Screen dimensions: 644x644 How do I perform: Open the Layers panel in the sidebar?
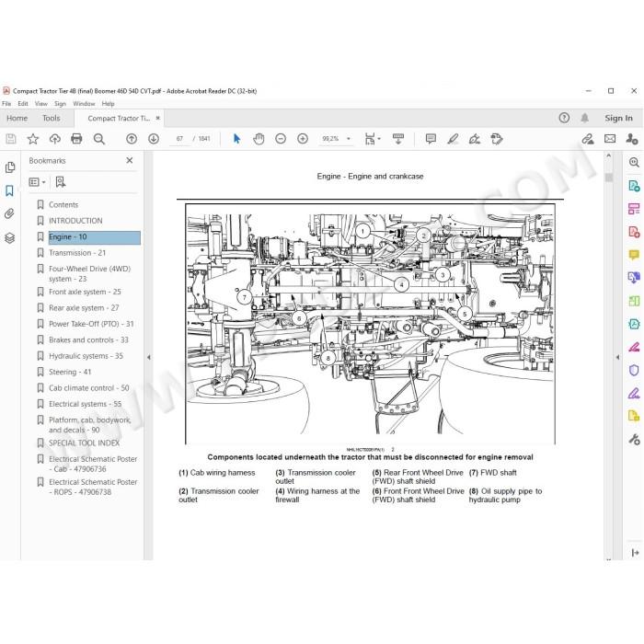(x=9, y=237)
